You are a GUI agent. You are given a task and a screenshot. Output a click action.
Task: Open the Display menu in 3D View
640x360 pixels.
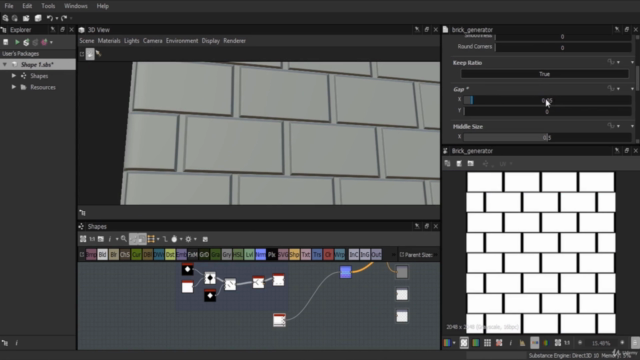[x=211, y=41]
